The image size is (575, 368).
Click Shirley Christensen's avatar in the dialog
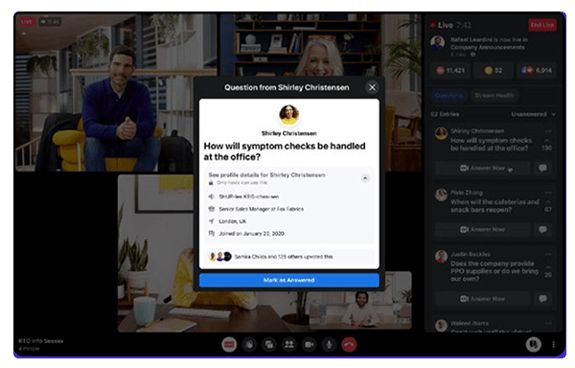(289, 114)
